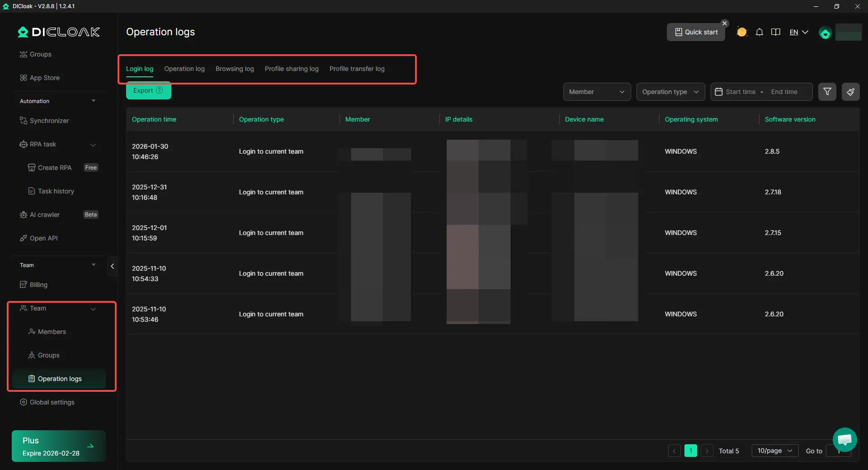
Task: Click the gold coin rewards icon
Action: coord(741,32)
